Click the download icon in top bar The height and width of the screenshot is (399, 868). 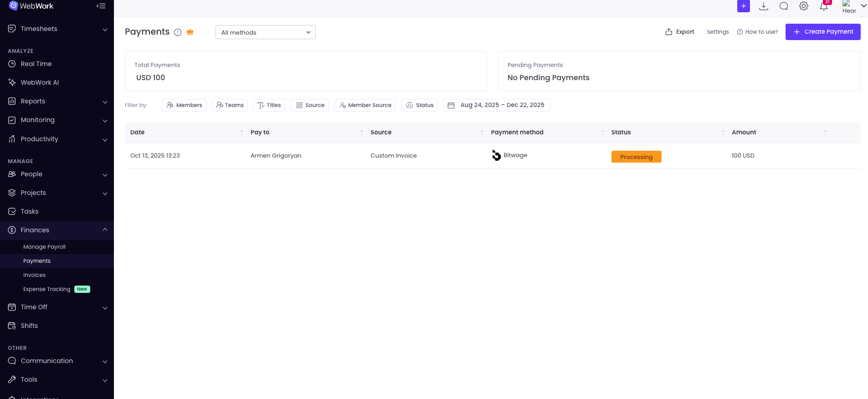point(764,6)
